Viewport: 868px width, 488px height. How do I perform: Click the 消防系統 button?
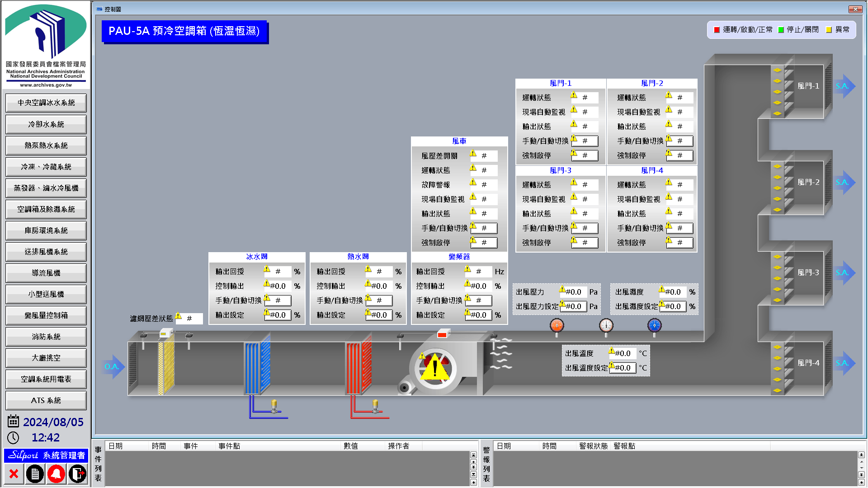click(x=46, y=337)
